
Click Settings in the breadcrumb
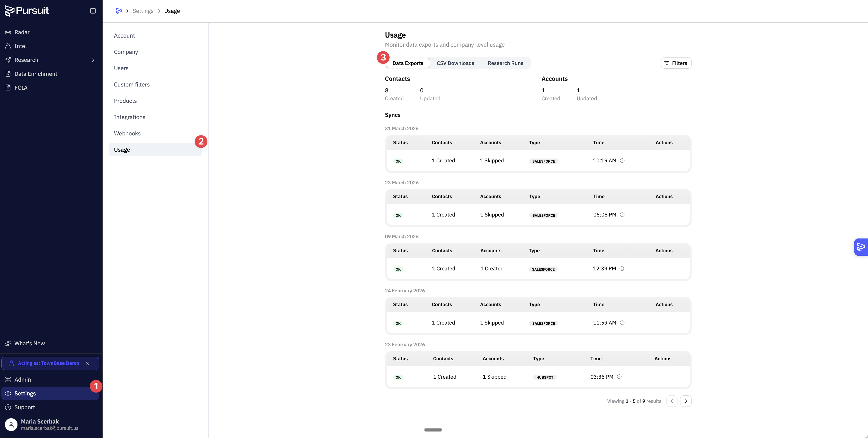point(143,11)
